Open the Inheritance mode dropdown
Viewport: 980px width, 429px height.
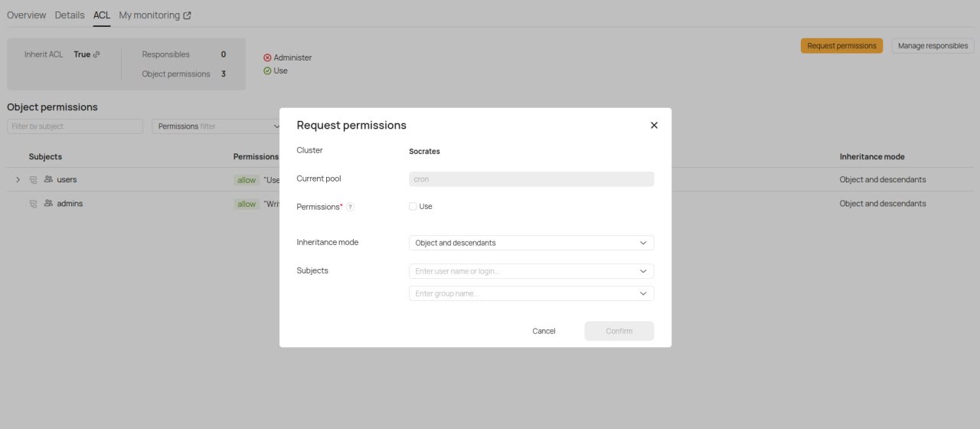(531, 243)
